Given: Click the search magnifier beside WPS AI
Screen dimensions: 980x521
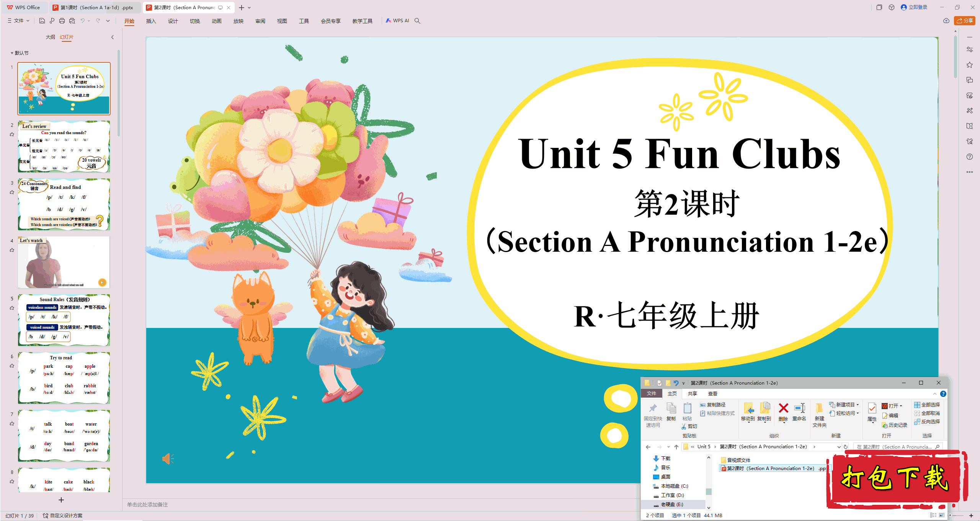Looking at the screenshot, I should click(418, 21).
